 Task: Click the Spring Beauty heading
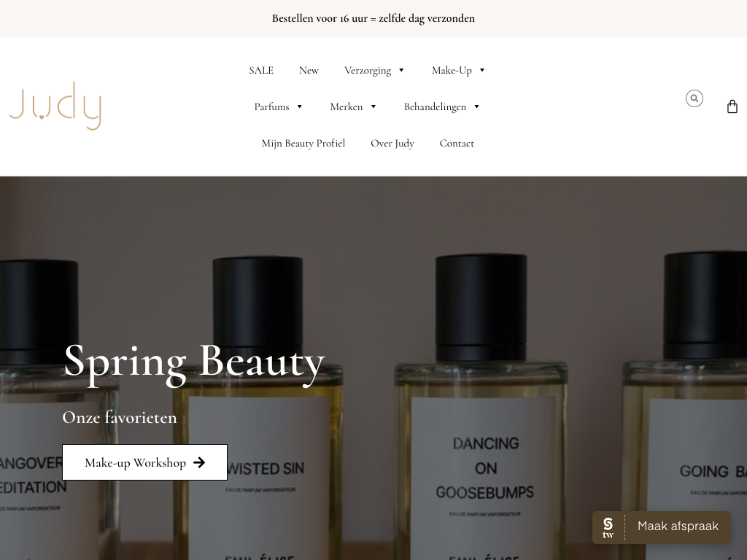pyautogui.click(x=194, y=362)
